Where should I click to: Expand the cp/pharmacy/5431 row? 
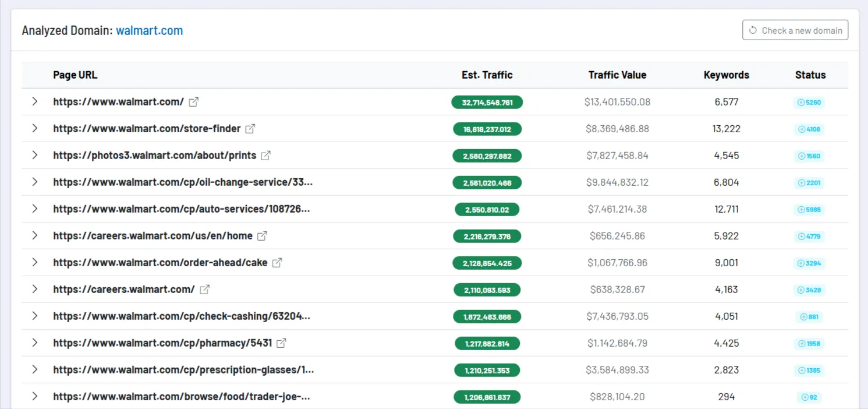click(x=35, y=343)
